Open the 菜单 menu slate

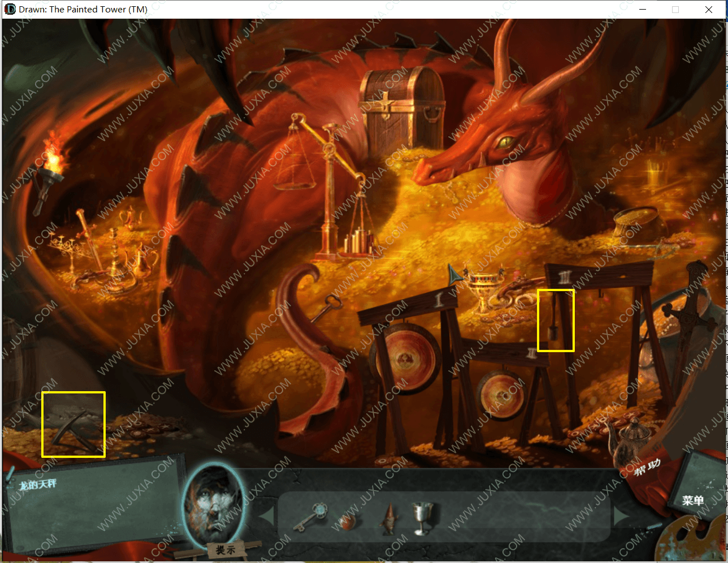point(693,500)
